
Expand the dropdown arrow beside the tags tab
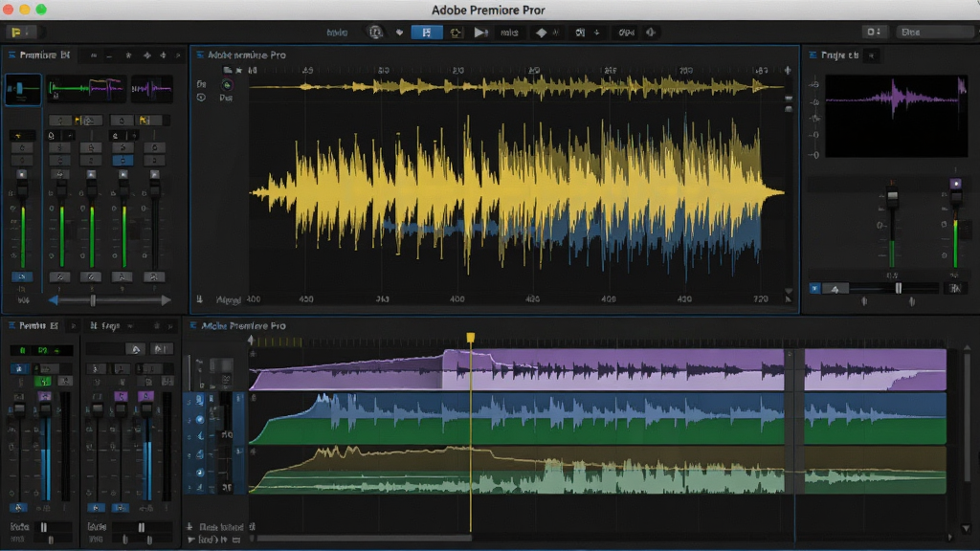coord(130,326)
